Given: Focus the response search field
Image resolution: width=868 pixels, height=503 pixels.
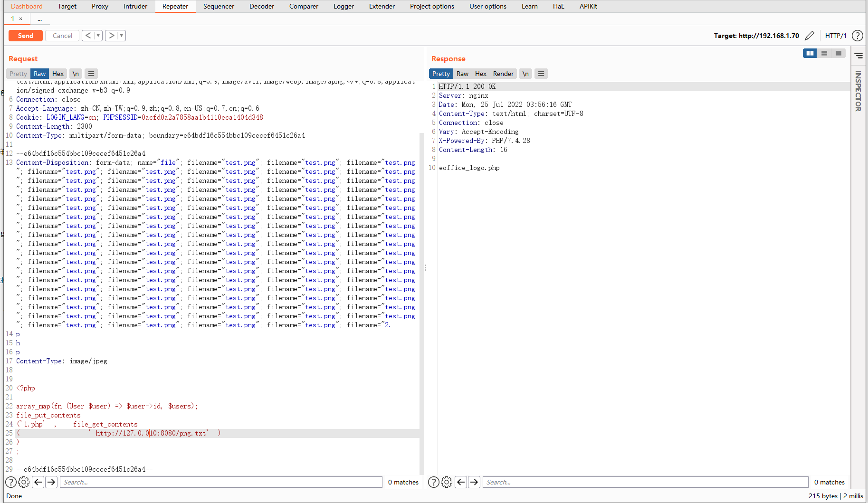Looking at the screenshot, I should [x=646, y=482].
